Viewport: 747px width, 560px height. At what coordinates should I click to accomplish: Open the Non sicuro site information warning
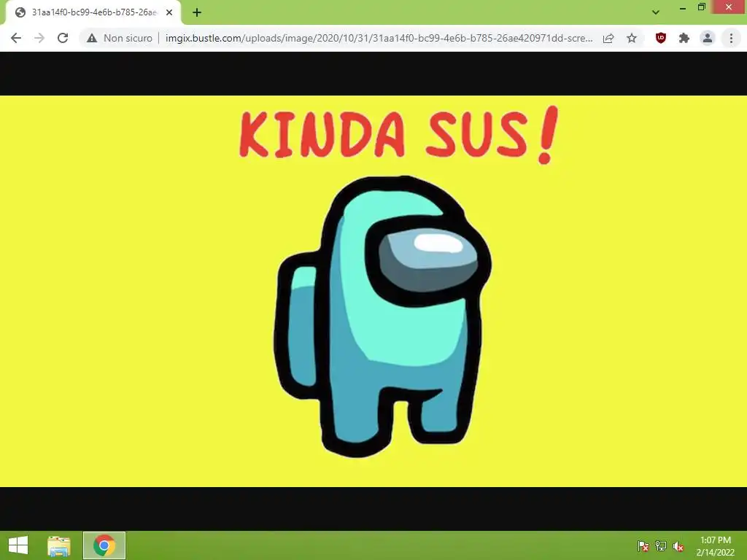pos(120,38)
